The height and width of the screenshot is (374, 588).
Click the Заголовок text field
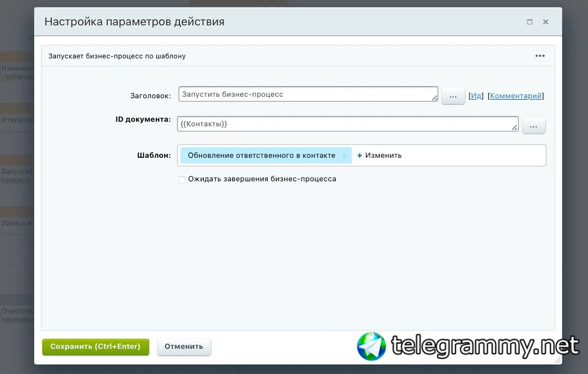308,94
